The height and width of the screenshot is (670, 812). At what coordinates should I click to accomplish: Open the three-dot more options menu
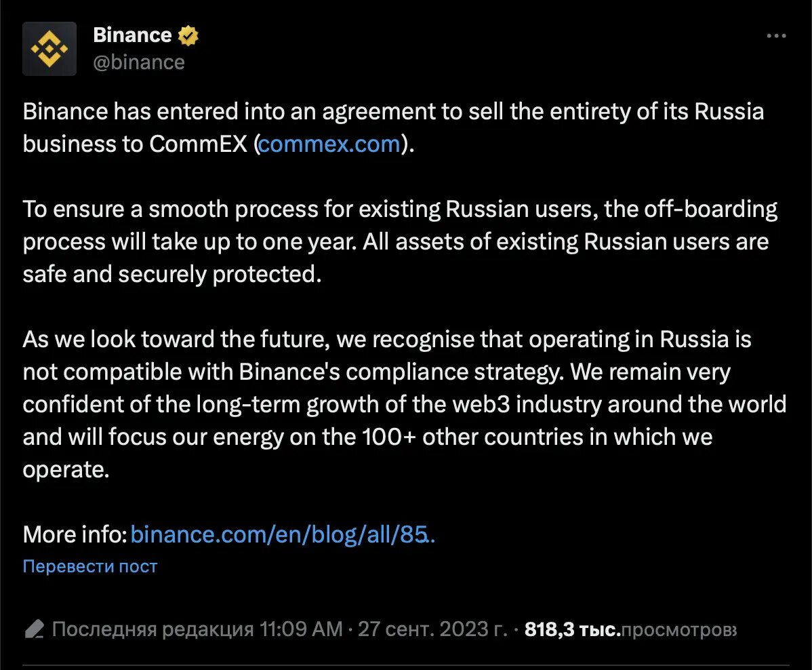point(776,36)
